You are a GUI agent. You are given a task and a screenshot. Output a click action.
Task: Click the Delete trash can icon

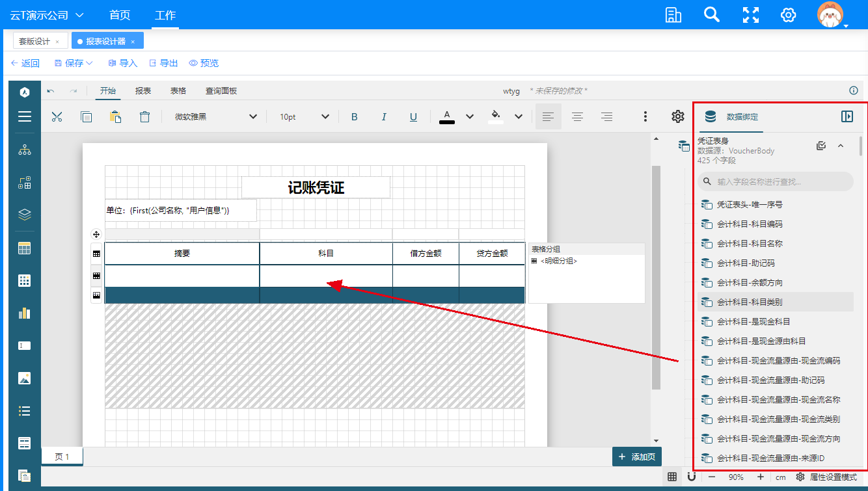[144, 117]
